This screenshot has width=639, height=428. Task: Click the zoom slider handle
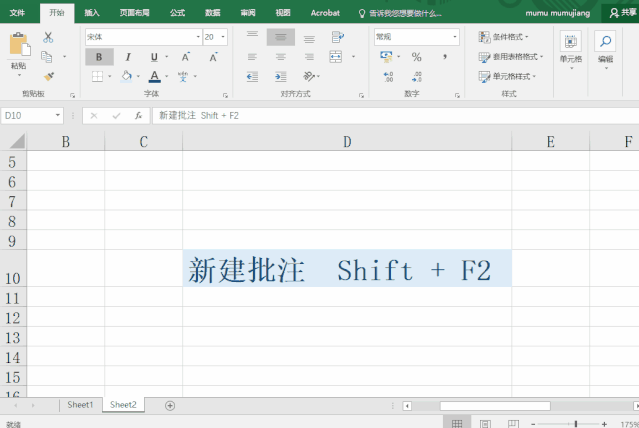pos(575,424)
